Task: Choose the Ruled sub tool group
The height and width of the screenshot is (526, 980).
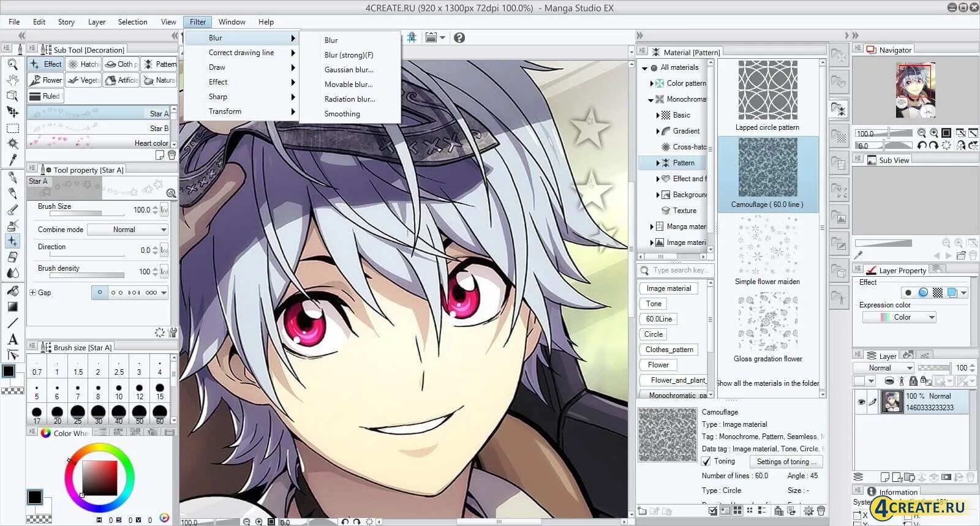Action: click(45, 96)
